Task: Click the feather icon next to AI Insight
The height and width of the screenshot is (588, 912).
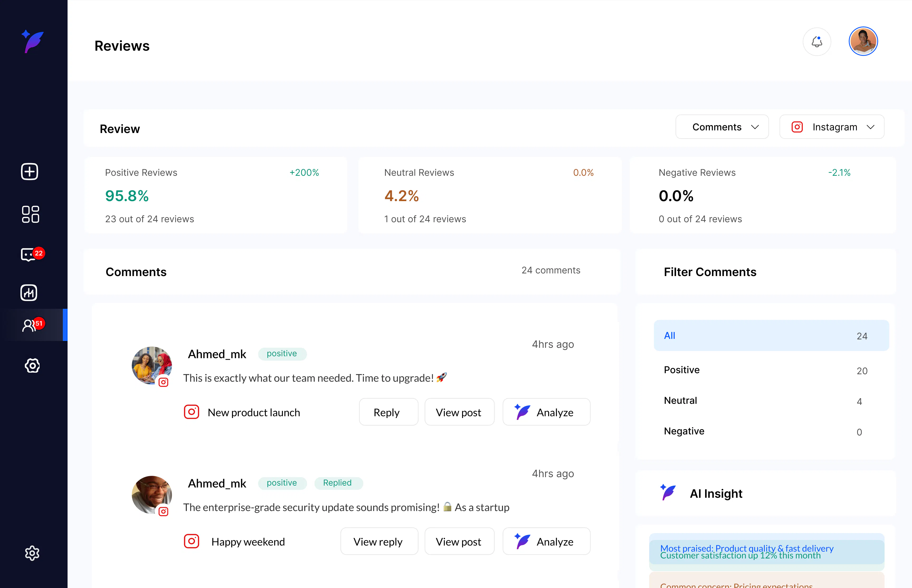Action: tap(668, 492)
